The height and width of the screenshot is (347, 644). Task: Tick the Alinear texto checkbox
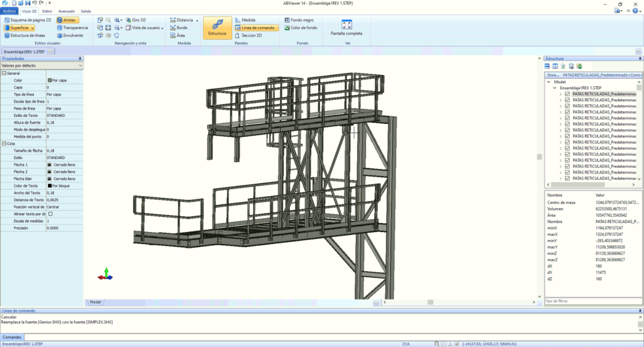(x=50, y=214)
